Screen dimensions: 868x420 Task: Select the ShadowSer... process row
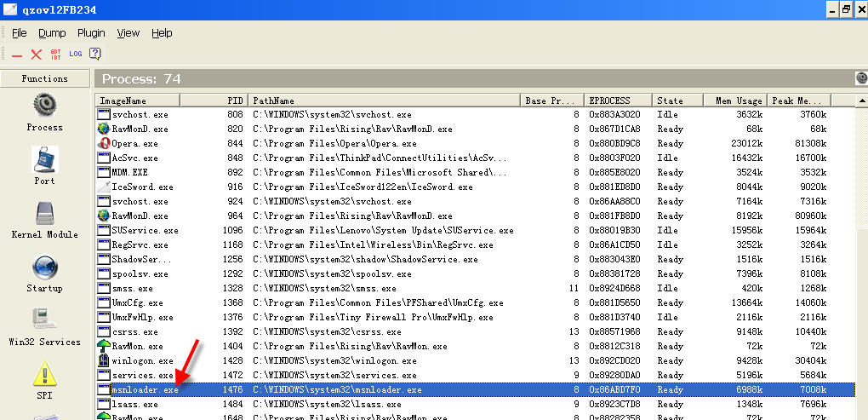(x=474, y=259)
